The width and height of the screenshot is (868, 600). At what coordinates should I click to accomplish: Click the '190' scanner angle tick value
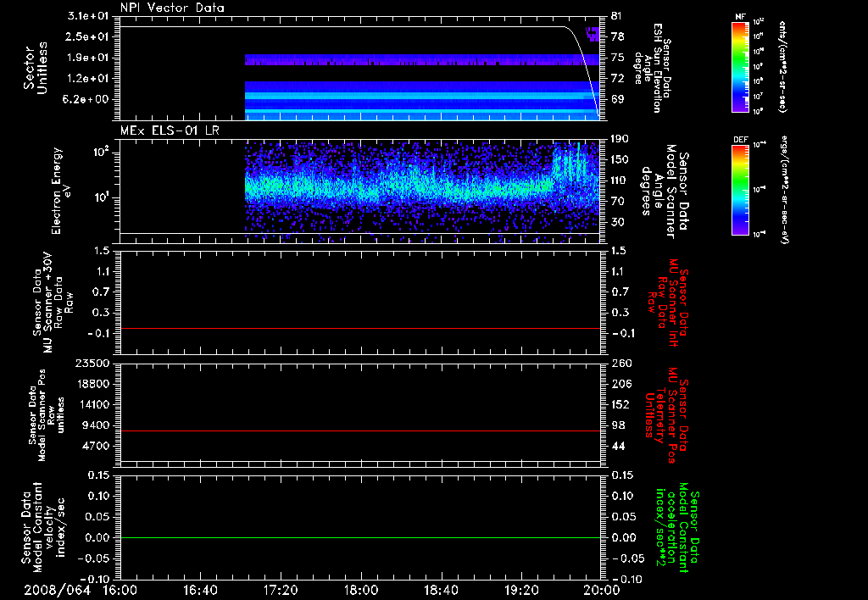click(x=620, y=139)
